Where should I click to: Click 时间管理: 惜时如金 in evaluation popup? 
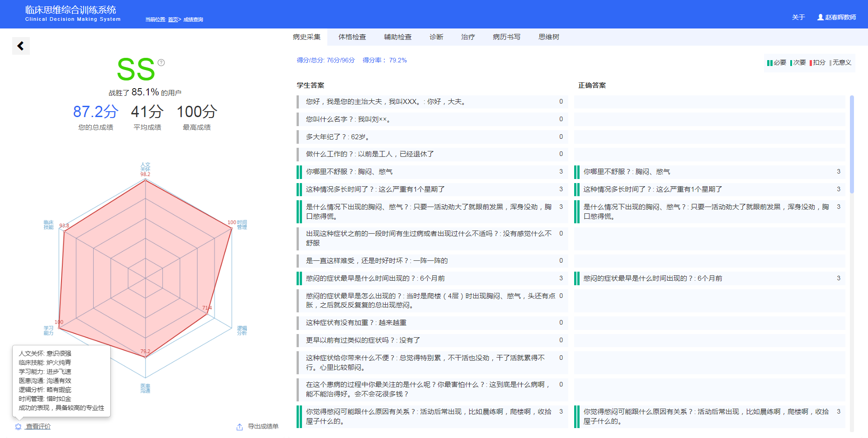pos(45,399)
